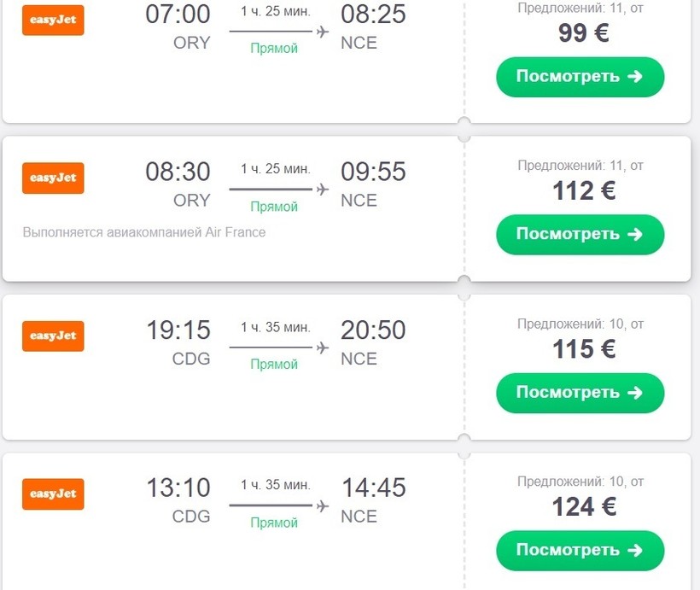Image resolution: width=700 pixels, height=590 pixels.
Task: Click easyJet logo on 13:10 flight
Action: [53, 494]
